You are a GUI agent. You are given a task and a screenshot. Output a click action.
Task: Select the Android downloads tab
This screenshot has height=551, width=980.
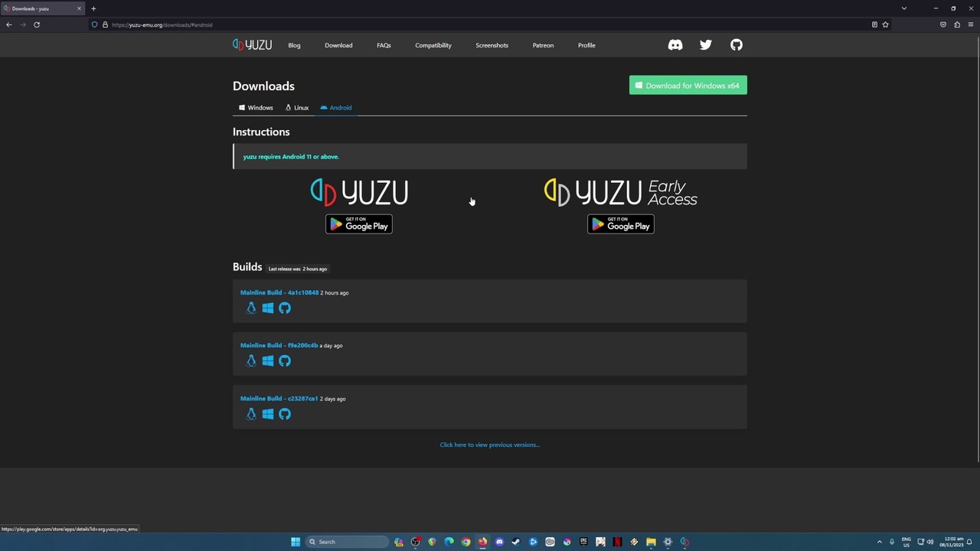coord(336,108)
